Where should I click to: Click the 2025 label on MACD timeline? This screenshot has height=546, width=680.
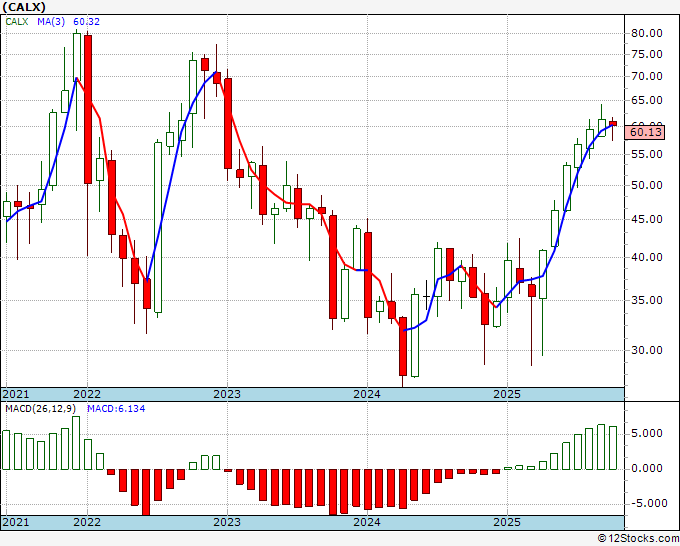coord(507,522)
